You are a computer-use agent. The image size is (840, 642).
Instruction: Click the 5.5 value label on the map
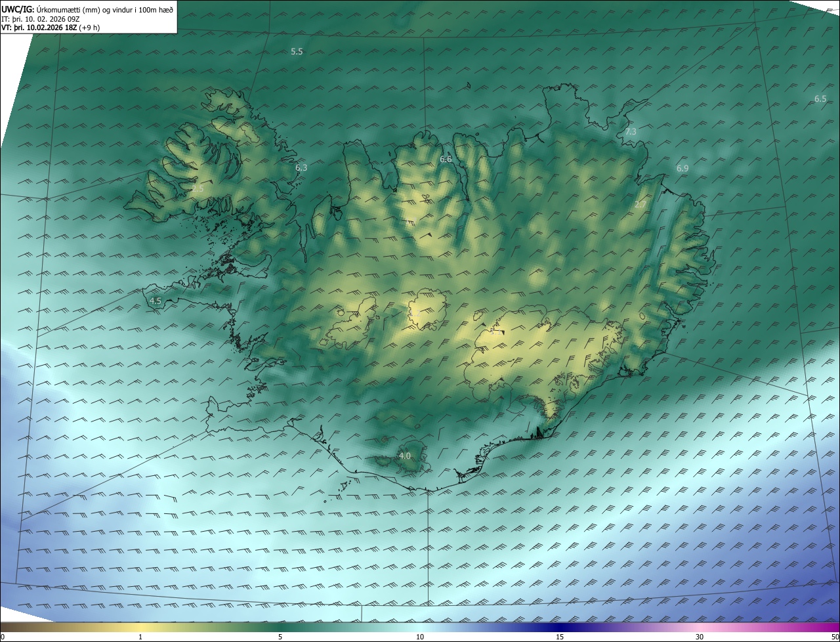(x=297, y=51)
